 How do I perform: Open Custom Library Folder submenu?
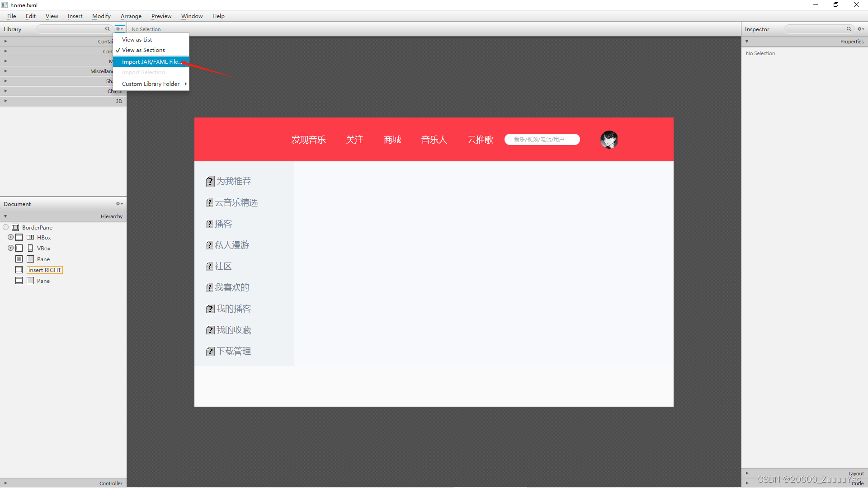(x=151, y=84)
